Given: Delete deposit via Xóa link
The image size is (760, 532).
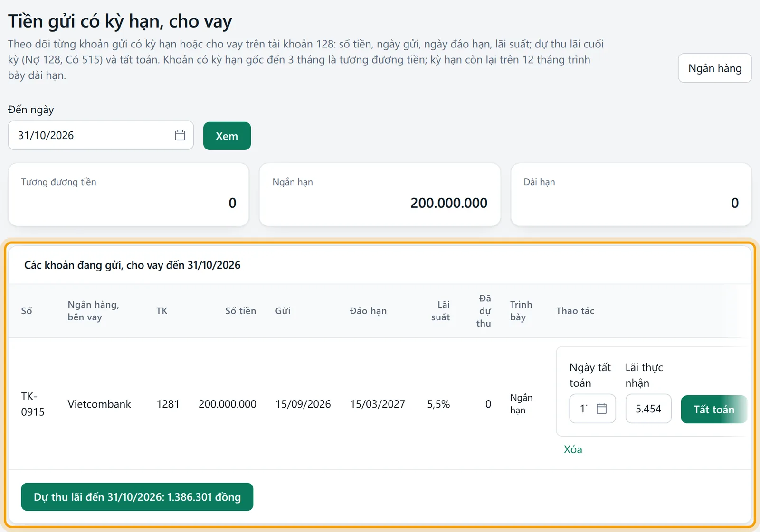Looking at the screenshot, I should tap(573, 449).
